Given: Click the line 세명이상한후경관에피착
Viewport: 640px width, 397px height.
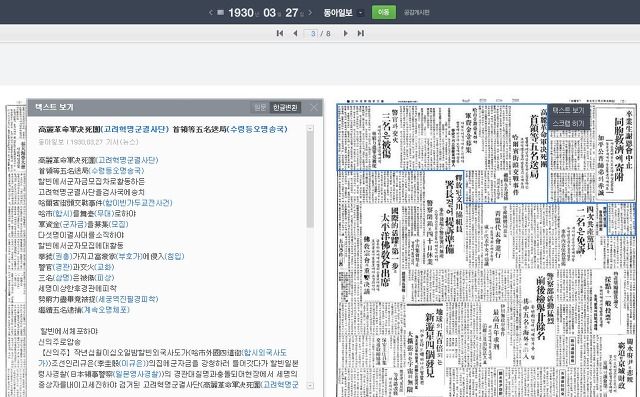Looking at the screenshot, I should point(78,288).
